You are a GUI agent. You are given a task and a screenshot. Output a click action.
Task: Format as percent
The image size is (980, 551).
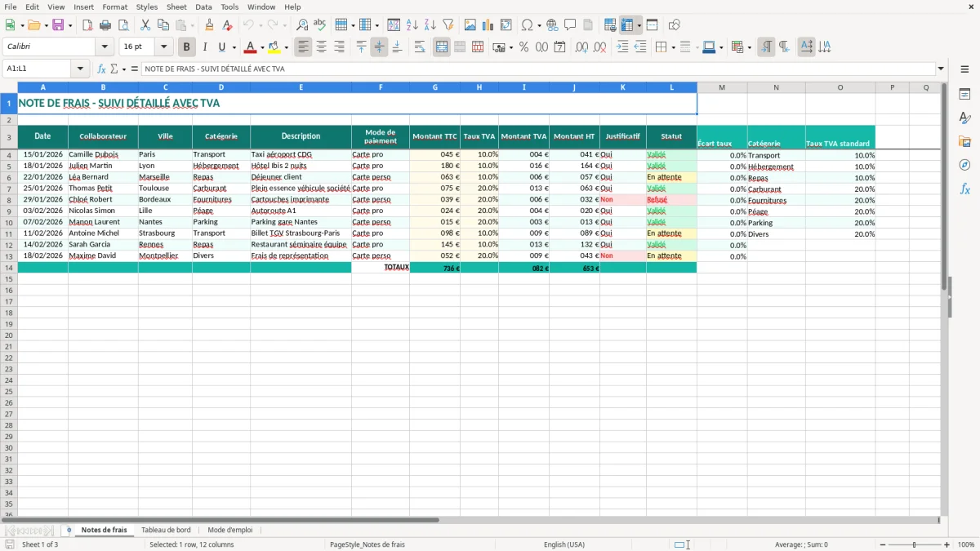click(x=523, y=47)
